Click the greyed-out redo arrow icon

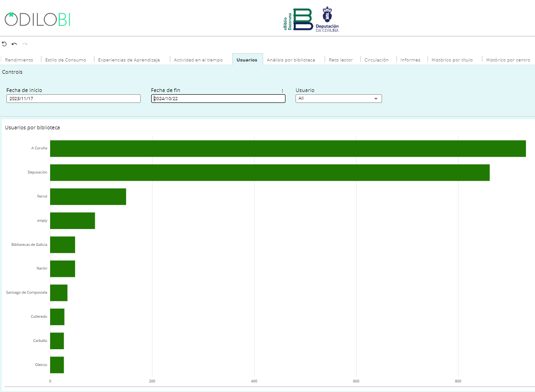click(x=25, y=44)
